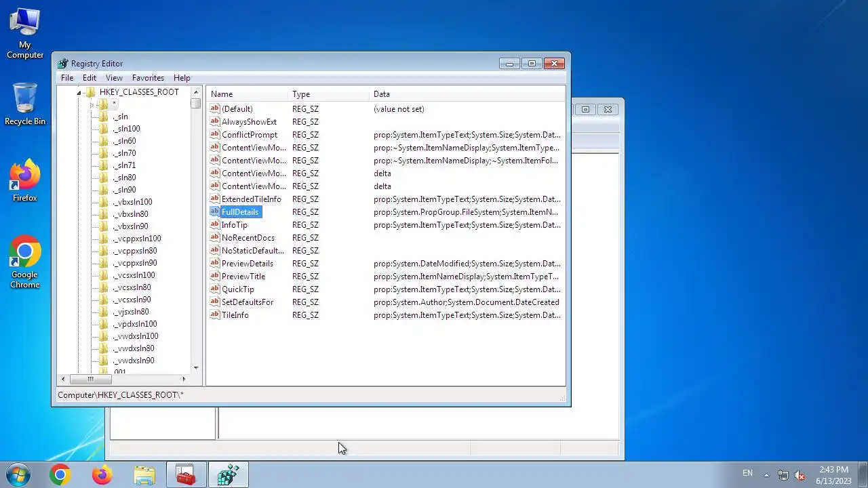Screen dimensions: 868x488
Task: Open the Edit menu
Action: click(x=90, y=78)
